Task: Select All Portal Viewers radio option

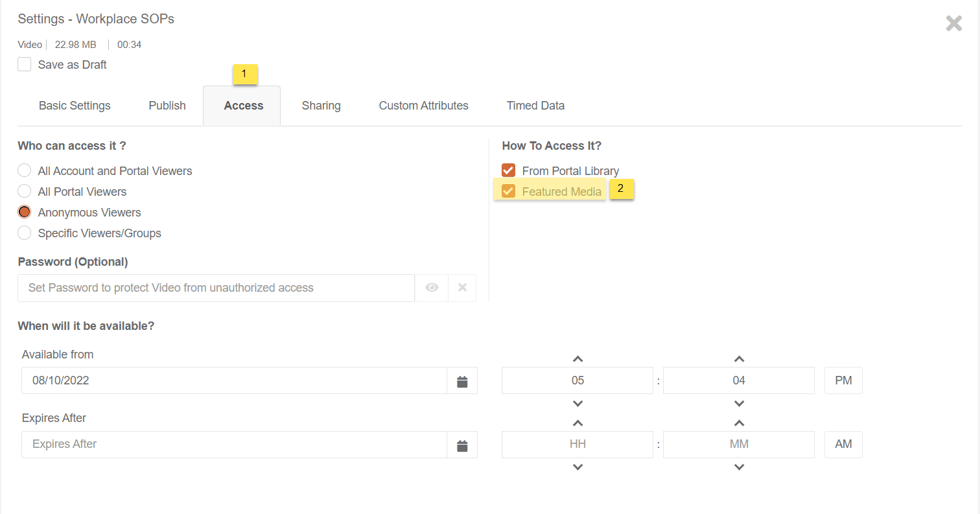Action: (25, 191)
